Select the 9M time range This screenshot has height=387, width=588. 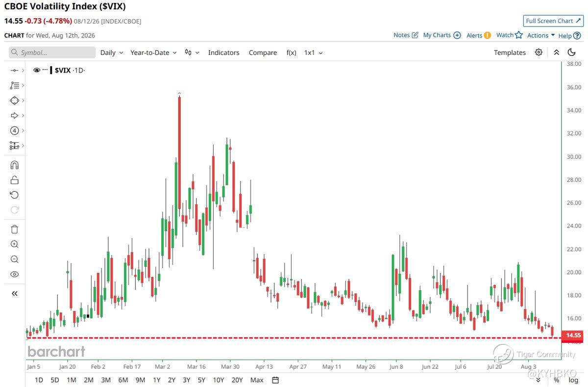(140, 380)
